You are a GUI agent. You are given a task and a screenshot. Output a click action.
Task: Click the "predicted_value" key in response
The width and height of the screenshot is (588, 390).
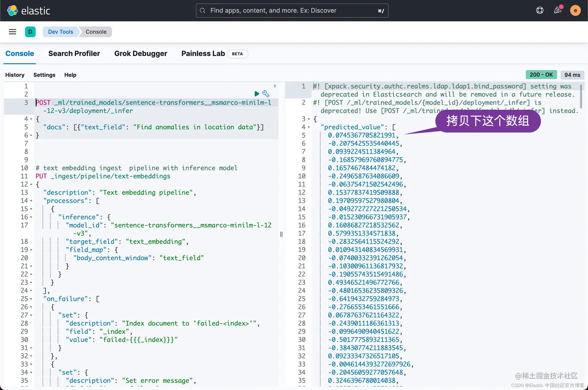(x=352, y=127)
